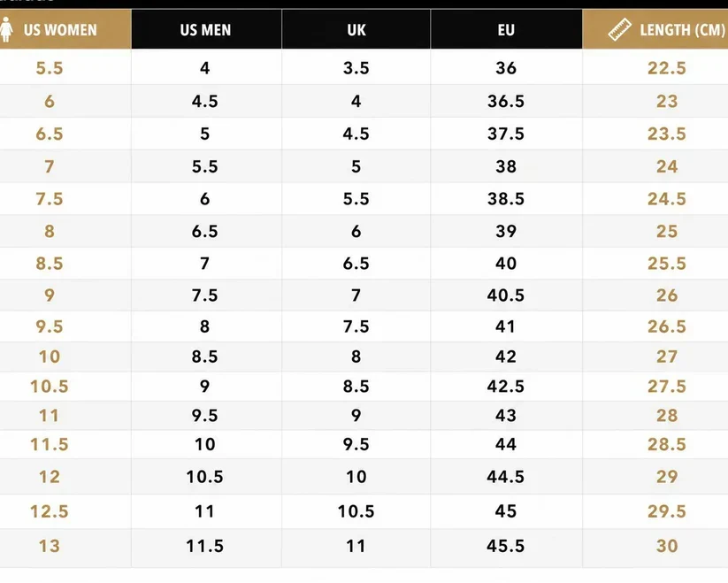Select EU size 44.5 cell
Viewport: 728px width, 583px height.
click(506, 476)
